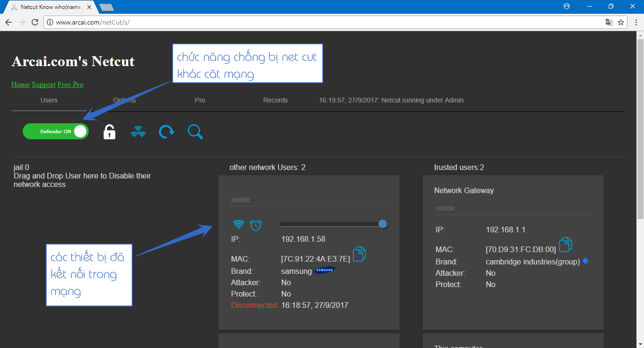Screen dimensions: 644x348
Task: Click gateway IP value 192.168.1.1
Action: [506, 229]
